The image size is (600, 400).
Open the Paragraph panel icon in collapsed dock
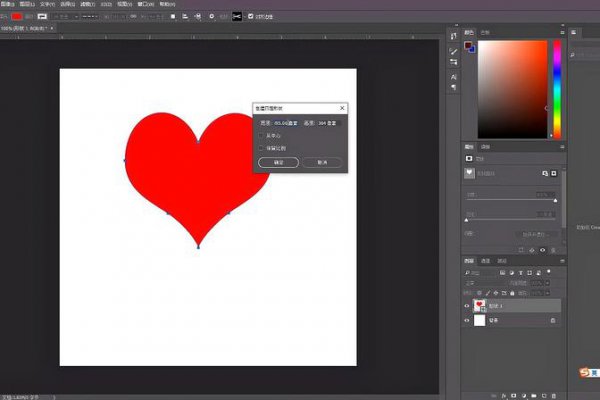pos(453,87)
